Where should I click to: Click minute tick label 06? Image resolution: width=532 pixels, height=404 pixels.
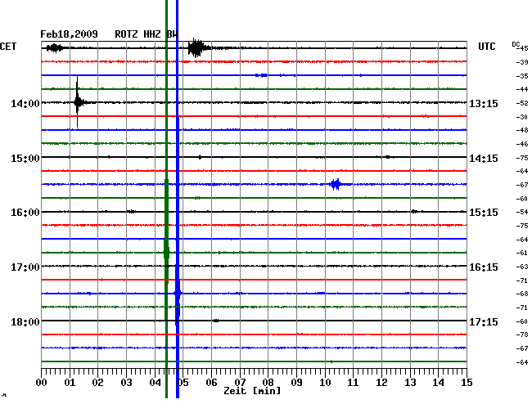coord(211,383)
